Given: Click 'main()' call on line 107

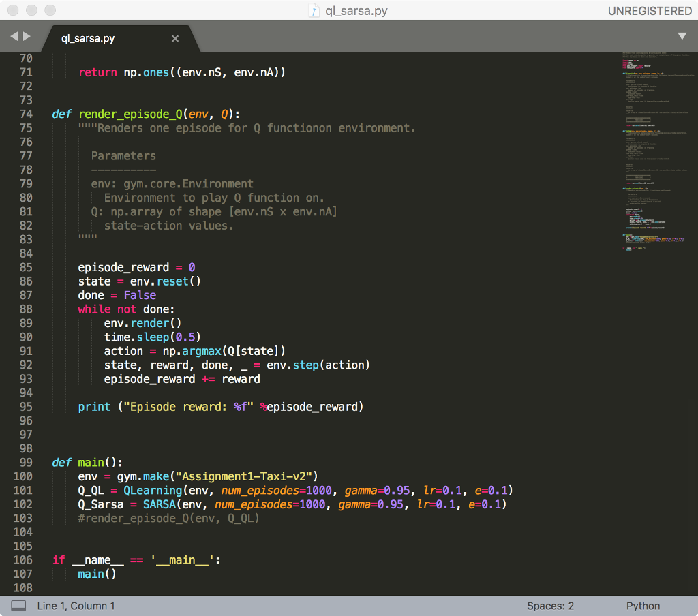Looking at the screenshot, I should point(97,574).
